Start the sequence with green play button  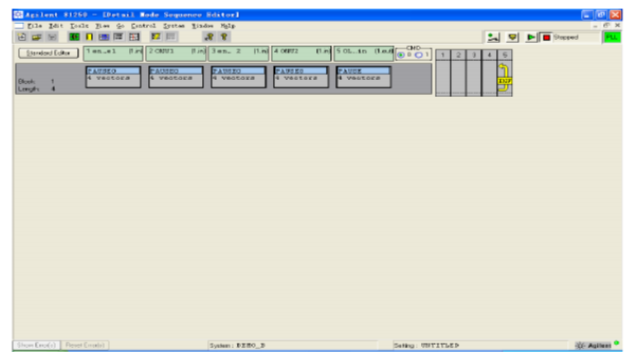tap(530, 37)
